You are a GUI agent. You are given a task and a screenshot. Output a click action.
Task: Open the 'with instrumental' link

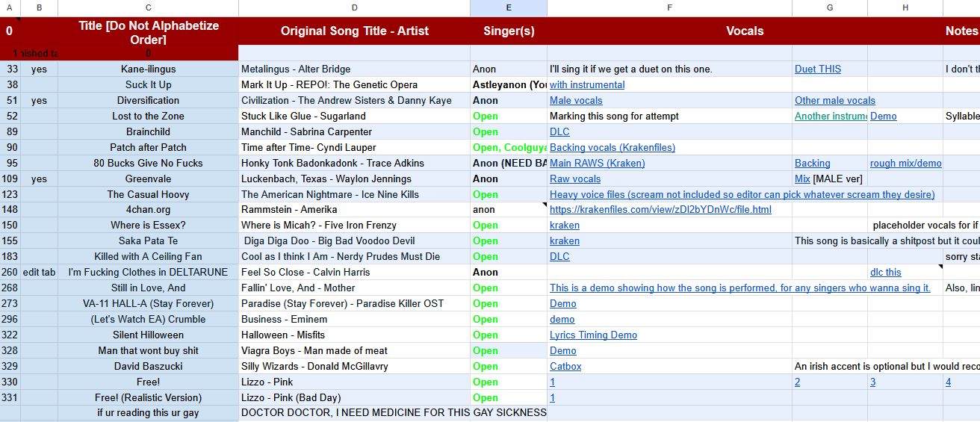tap(587, 84)
